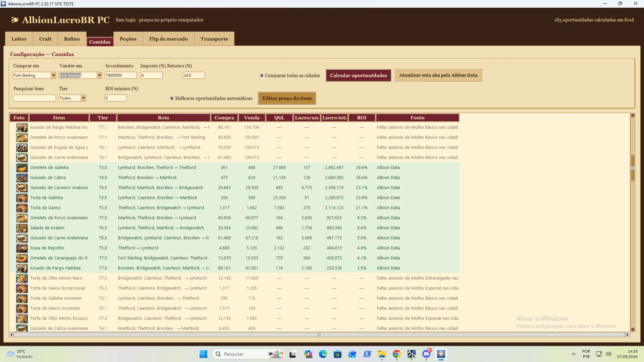Click the Guisado de Carneiro Avaloniano photo
Screen dimensions: 644x362
pos(22,188)
